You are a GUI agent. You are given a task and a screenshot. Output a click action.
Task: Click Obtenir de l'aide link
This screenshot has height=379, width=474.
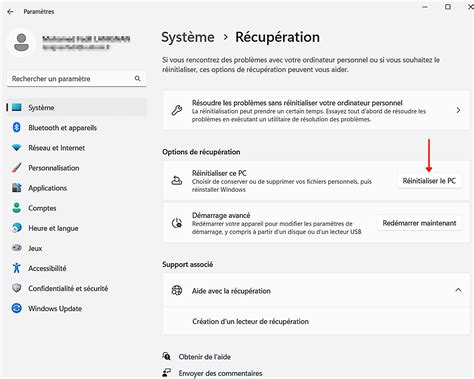coord(205,357)
